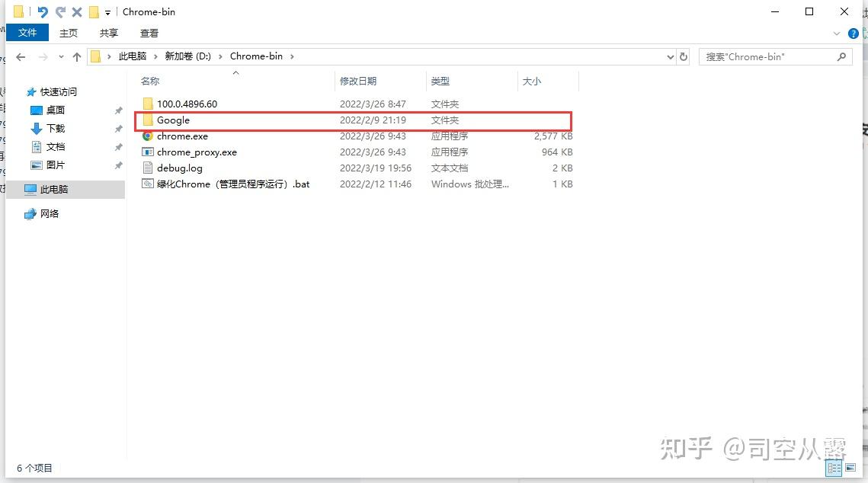Click the pin icon next to 文档

(x=118, y=146)
